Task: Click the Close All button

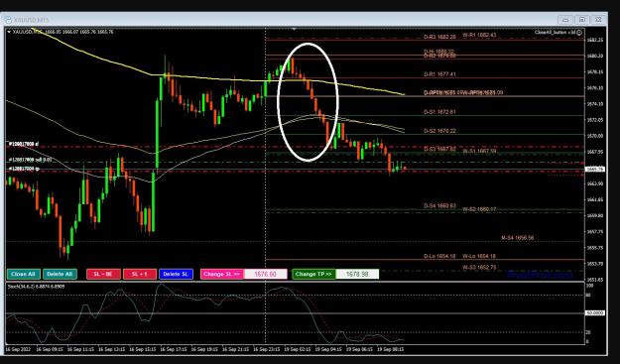Action: [x=24, y=274]
